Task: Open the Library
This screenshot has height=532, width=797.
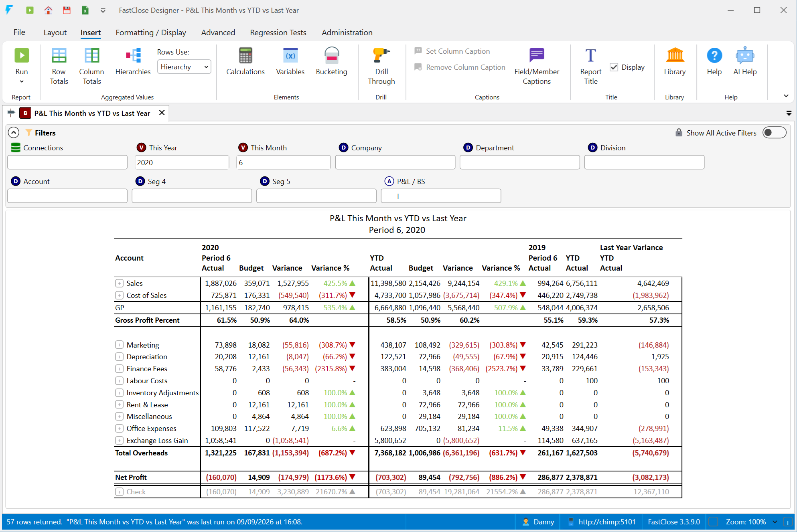Action: (x=675, y=61)
